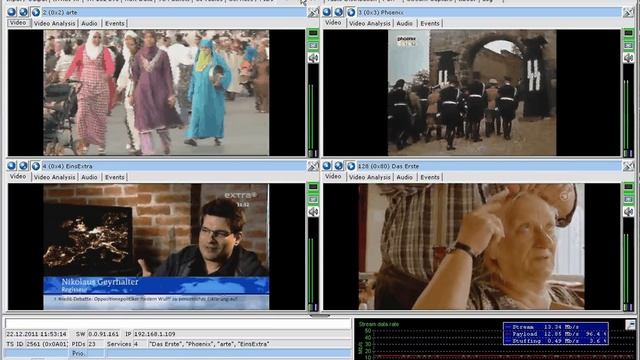The image size is (640, 360).
Task: Select the Video tab in Das Erste panel
Action: click(x=333, y=177)
